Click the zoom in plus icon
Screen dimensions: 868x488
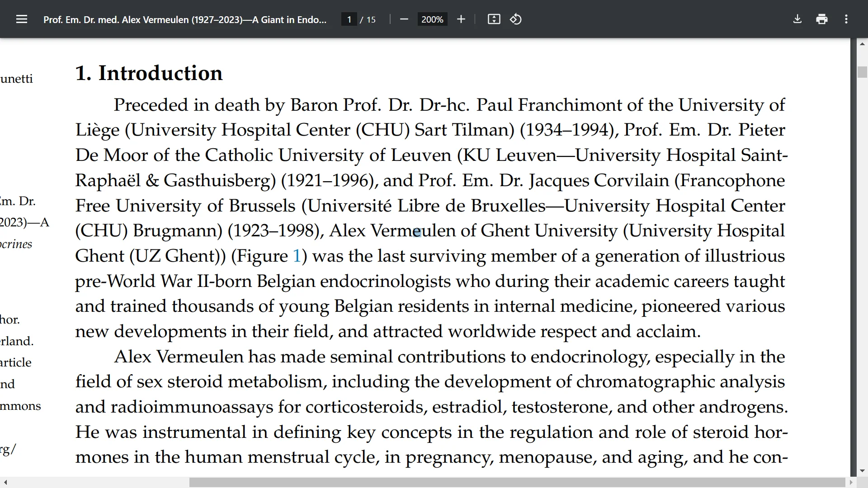pyautogui.click(x=461, y=19)
